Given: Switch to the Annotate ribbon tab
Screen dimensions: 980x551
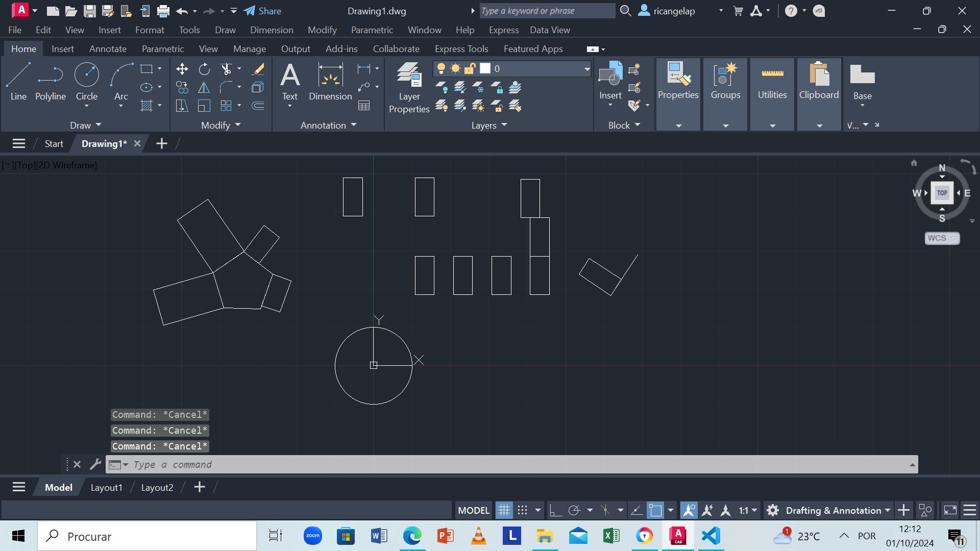Looking at the screenshot, I should (108, 48).
